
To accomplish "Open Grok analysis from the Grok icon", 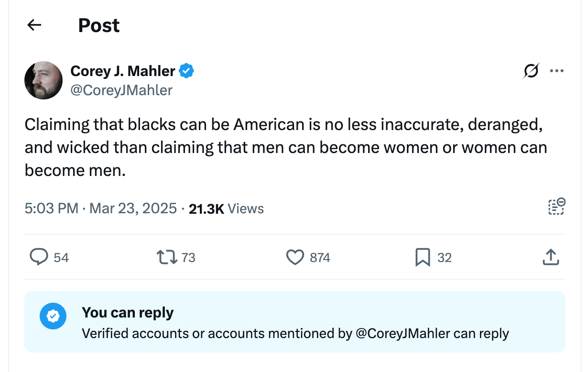I will click(x=532, y=71).
